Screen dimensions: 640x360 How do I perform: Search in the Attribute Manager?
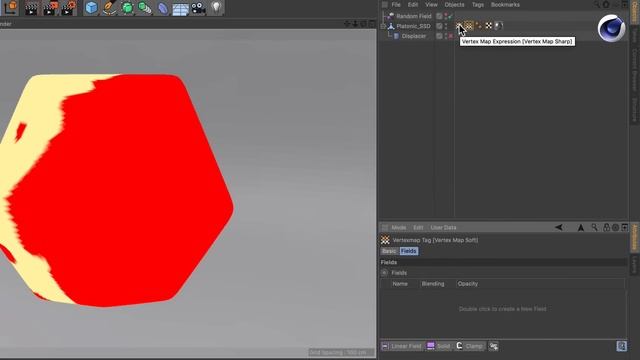594,227
